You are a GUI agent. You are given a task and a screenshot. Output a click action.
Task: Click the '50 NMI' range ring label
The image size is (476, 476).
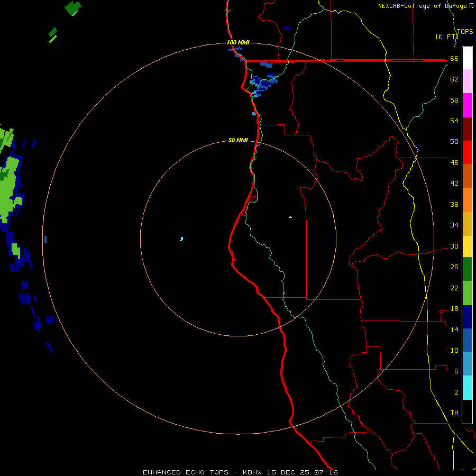238,140
